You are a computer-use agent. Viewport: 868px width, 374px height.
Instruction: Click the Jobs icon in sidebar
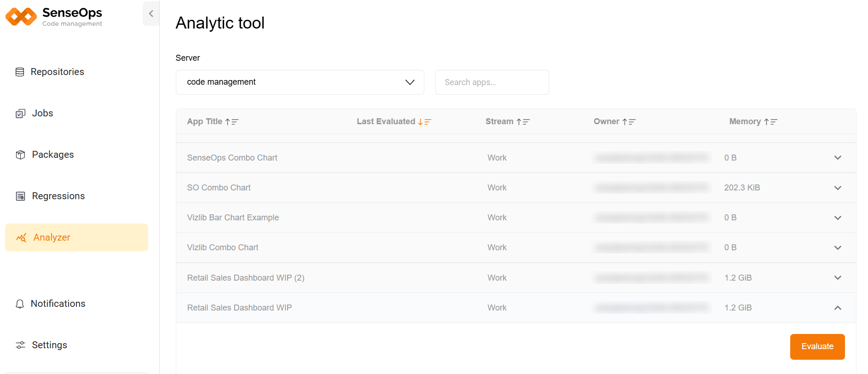click(x=20, y=114)
